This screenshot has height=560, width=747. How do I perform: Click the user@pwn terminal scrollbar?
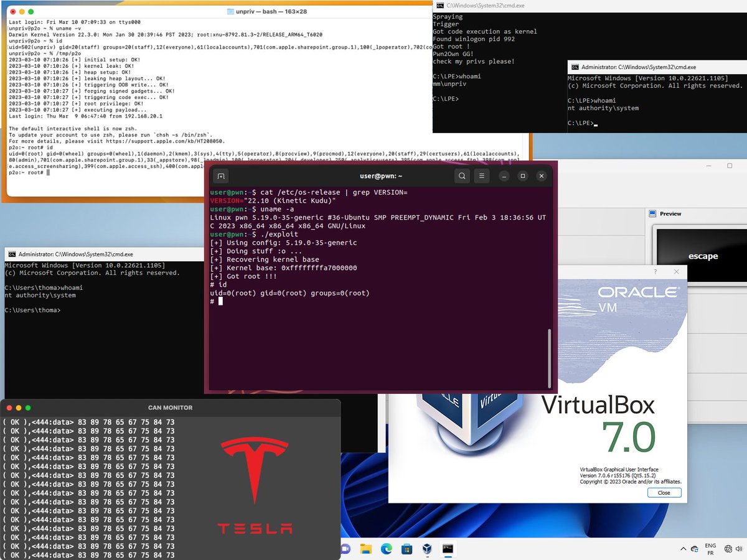548,358
